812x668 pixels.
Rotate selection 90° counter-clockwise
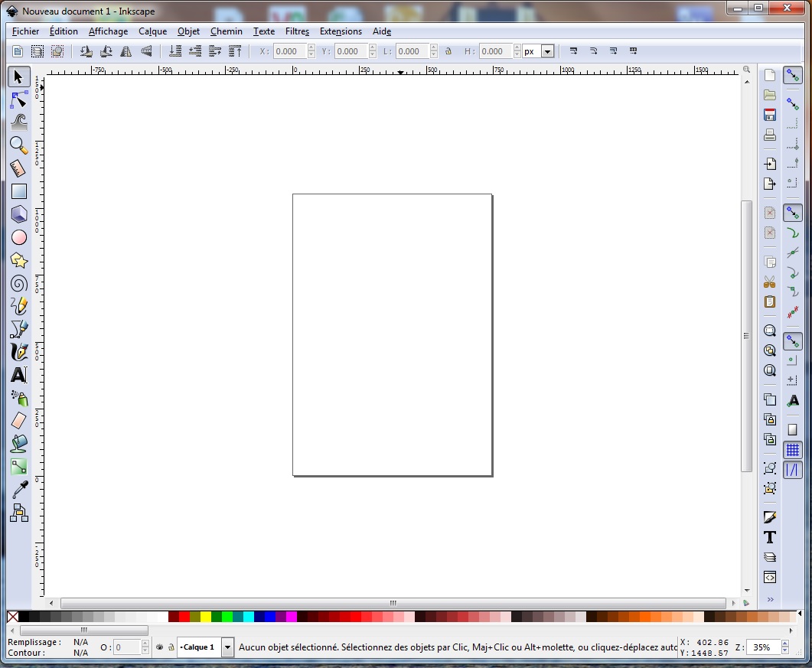(86, 51)
